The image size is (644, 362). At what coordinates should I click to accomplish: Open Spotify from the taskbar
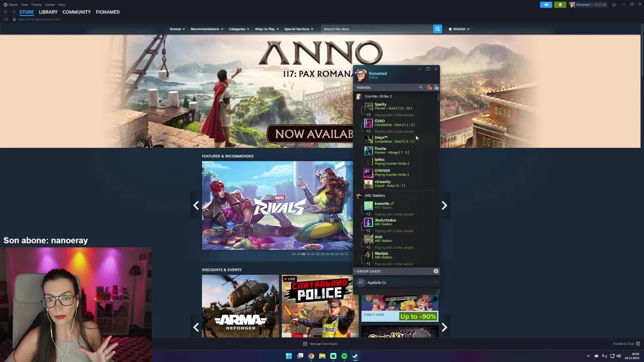(x=344, y=356)
